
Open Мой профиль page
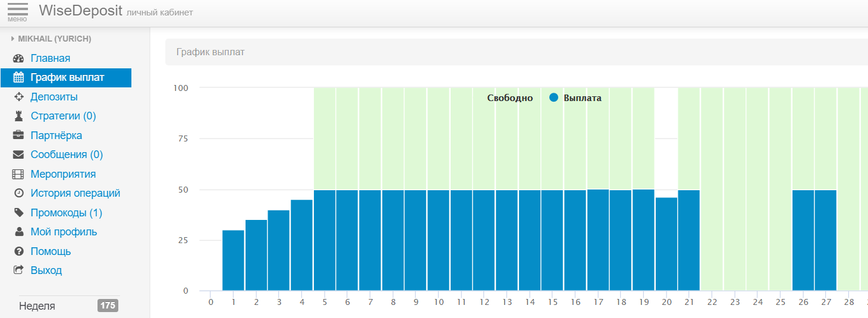tap(64, 232)
